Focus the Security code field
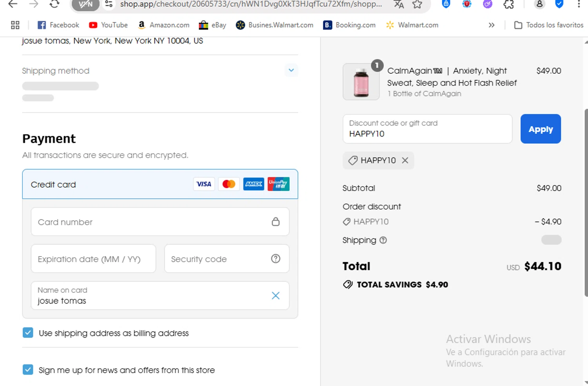The image size is (588, 386). click(227, 259)
